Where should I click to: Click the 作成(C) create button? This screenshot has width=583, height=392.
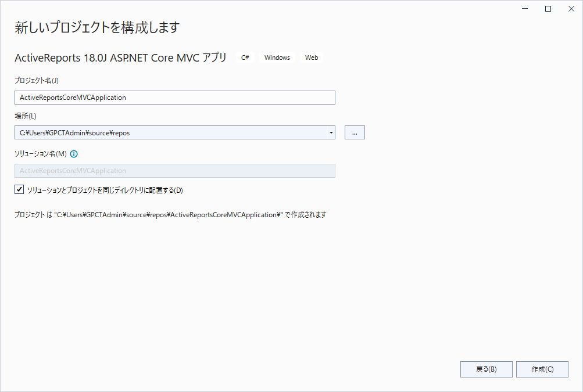pos(542,369)
